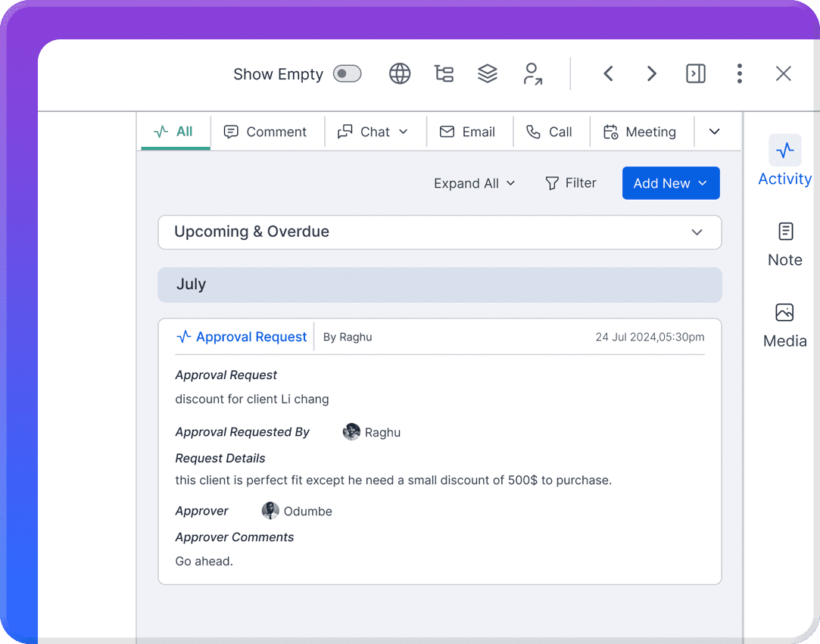Switch to the Meeting tab
This screenshot has height=644, width=820.
pyautogui.click(x=640, y=132)
